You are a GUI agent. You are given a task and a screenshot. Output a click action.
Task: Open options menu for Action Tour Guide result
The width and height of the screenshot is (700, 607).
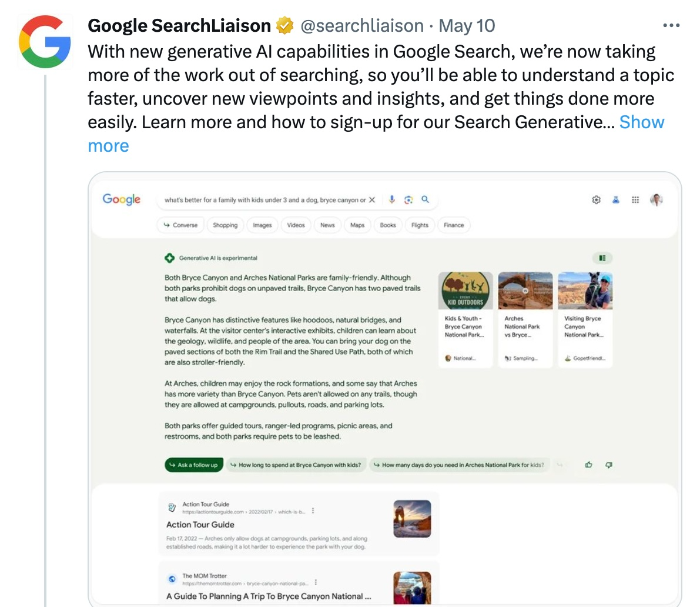(x=313, y=511)
